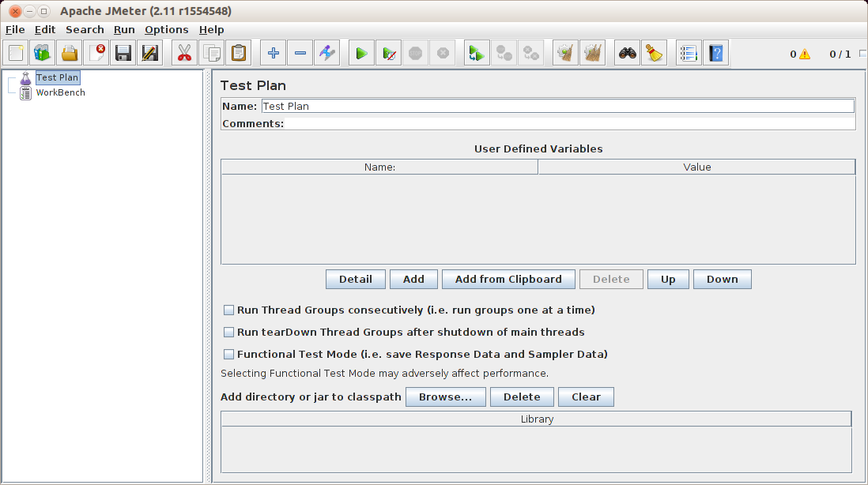
Task: Open the Search menu
Action: coord(85,30)
